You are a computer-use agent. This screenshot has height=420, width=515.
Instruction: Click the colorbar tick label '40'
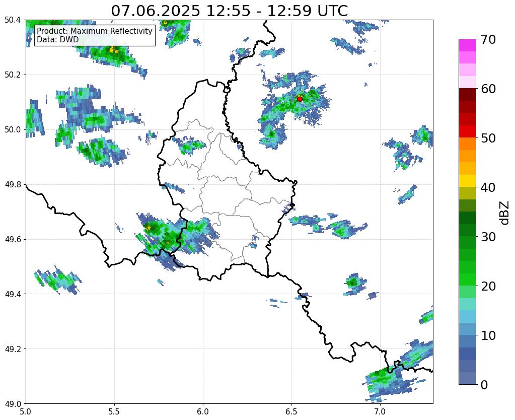point(488,187)
